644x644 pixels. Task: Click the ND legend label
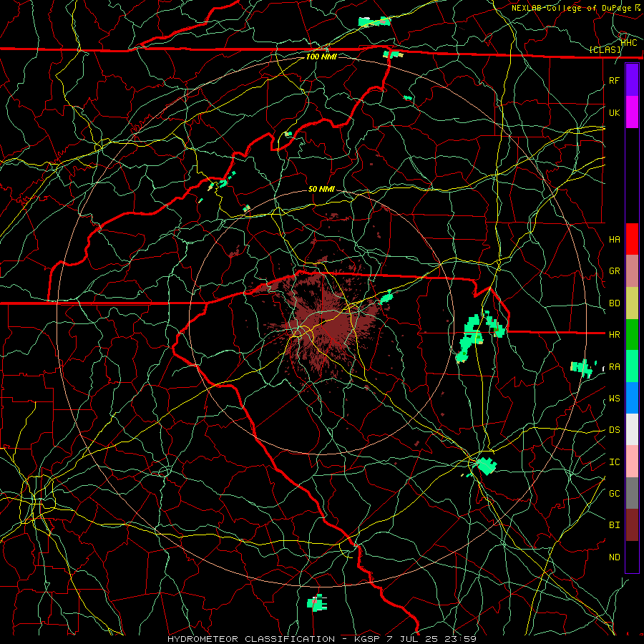pos(615,557)
